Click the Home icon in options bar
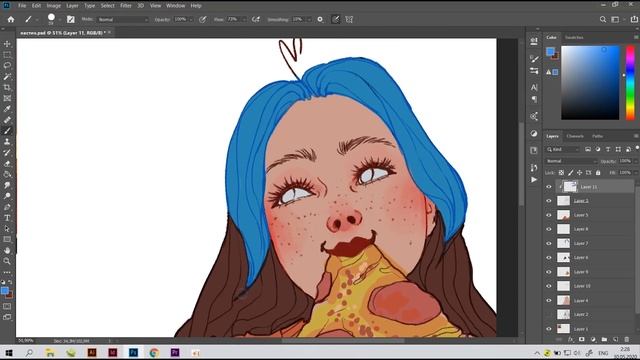Viewport: 640px width, 360px height. coord(11,19)
